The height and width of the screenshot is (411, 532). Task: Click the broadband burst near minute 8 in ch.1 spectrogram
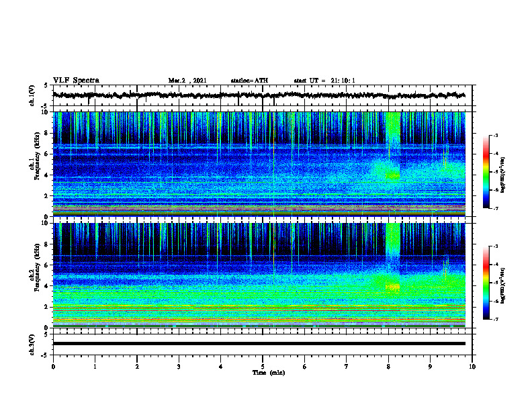pyautogui.click(x=393, y=129)
